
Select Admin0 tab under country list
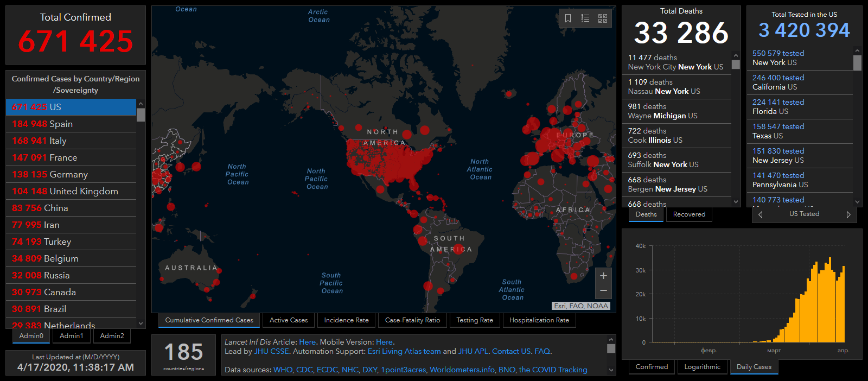point(31,336)
